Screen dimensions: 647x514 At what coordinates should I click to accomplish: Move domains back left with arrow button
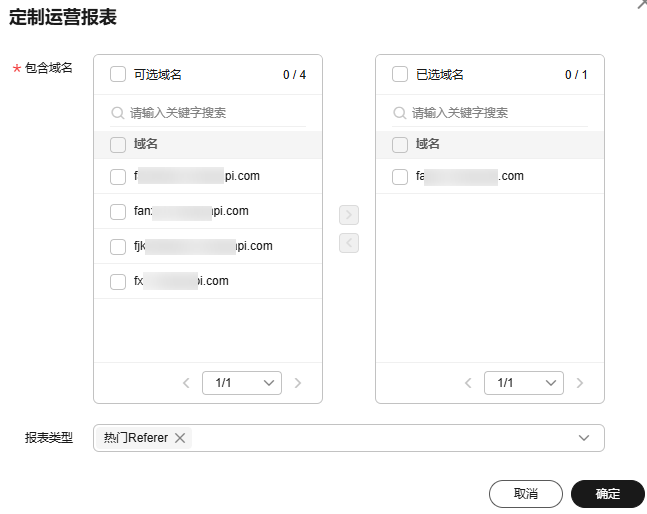click(349, 243)
